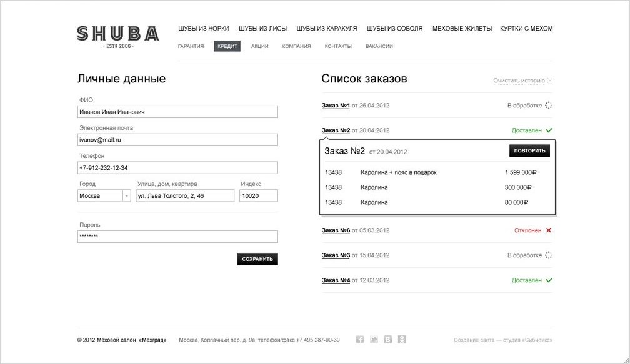This screenshot has width=630, height=364.
Task: Click the spinner icon for Заказ №3
Action: point(549,255)
